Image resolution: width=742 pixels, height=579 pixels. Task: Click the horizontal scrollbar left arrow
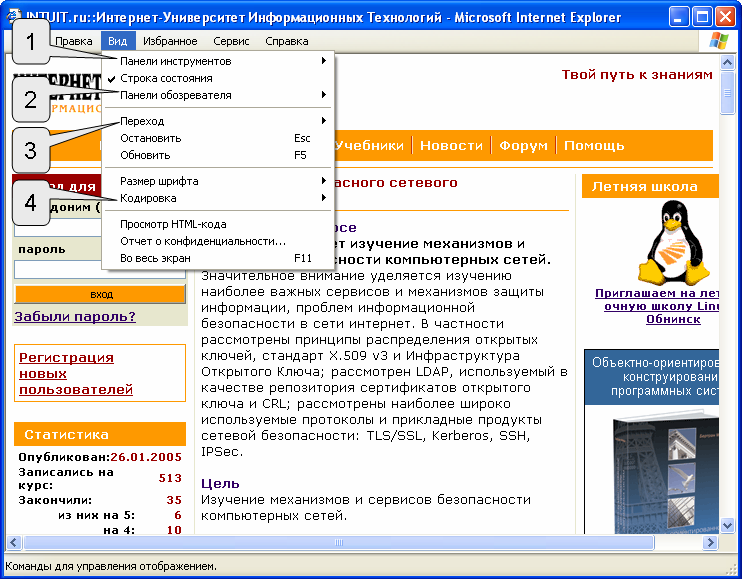point(14,543)
